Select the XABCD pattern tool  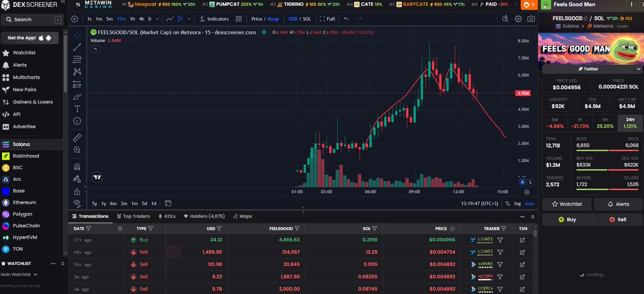pos(77,71)
